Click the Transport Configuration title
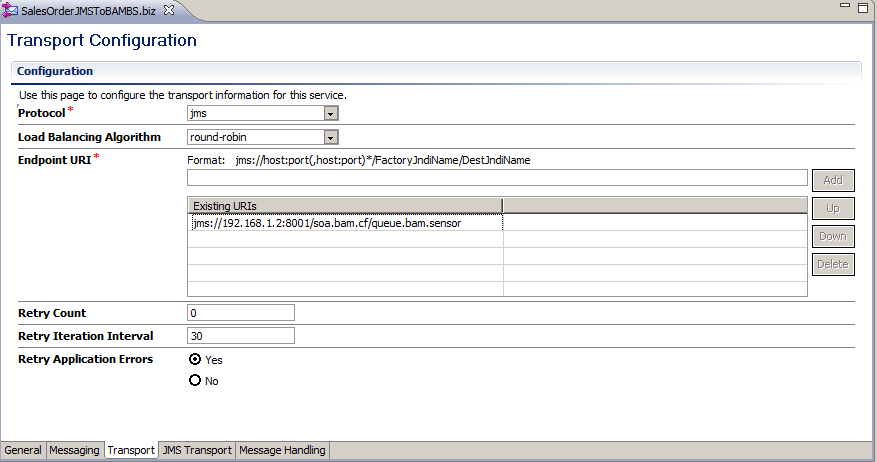The image size is (877, 462). point(102,40)
